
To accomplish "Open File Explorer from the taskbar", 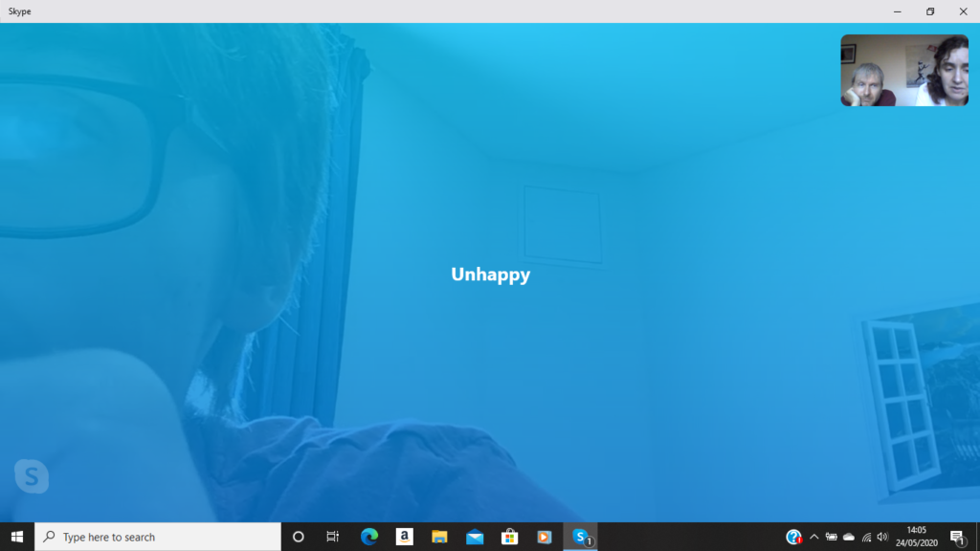I will tap(439, 537).
